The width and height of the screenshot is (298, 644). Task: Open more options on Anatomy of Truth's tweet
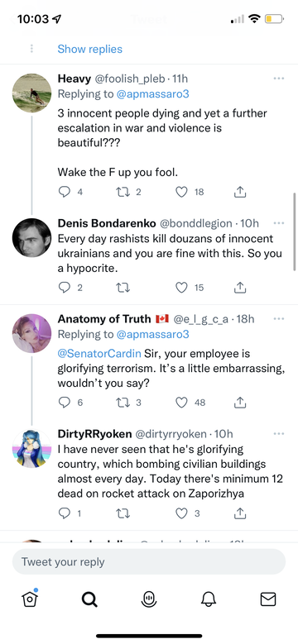click(279, 319)
